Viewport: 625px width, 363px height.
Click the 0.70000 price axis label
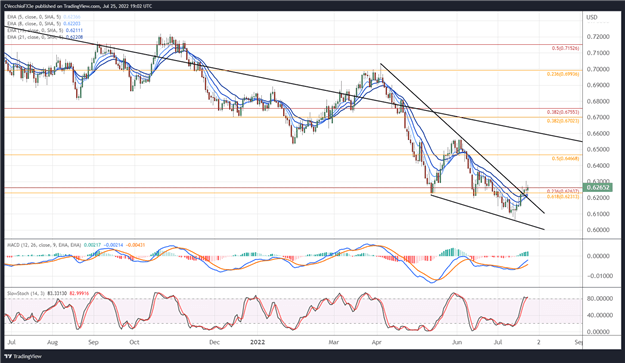tap(598, 69)
